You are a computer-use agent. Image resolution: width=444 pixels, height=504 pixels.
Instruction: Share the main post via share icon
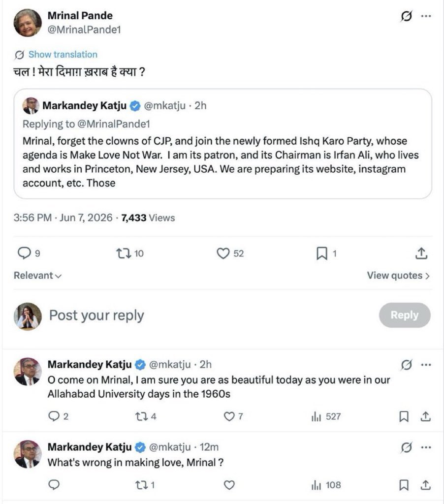tap(421, 253)
